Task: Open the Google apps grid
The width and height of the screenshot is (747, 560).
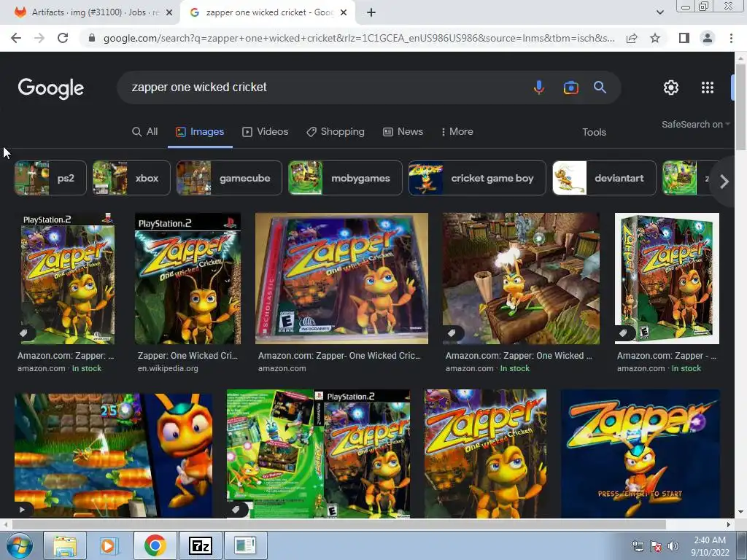Action: pos(708,87)
